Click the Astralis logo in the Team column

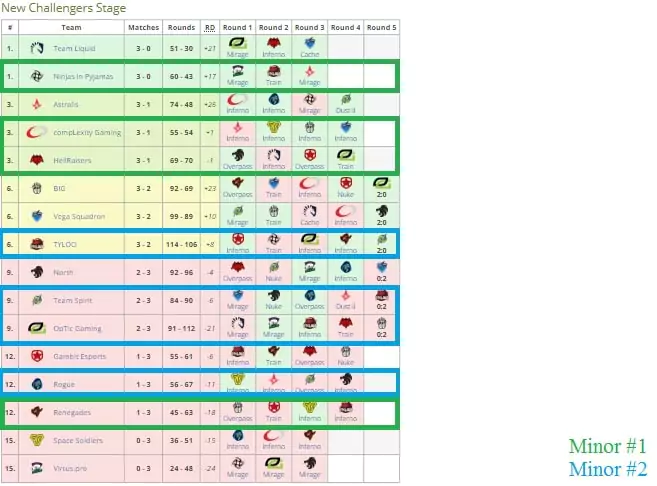(37, 104)
